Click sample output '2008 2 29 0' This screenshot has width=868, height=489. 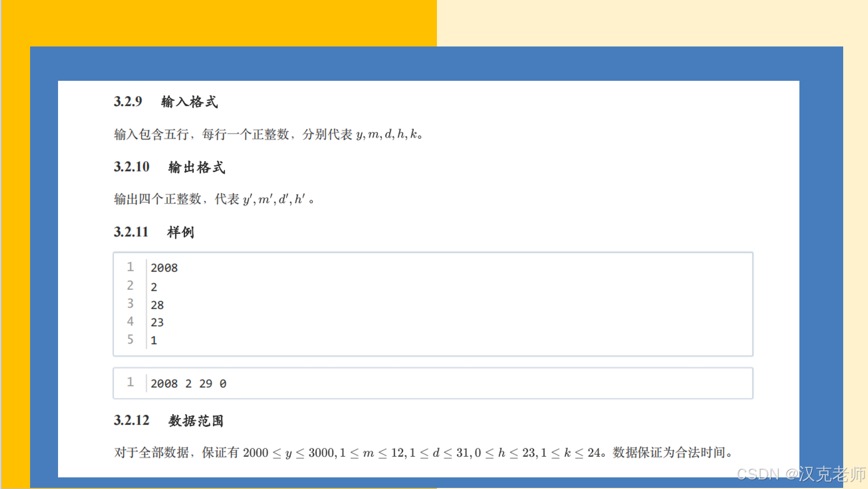[x=188, y=383]
